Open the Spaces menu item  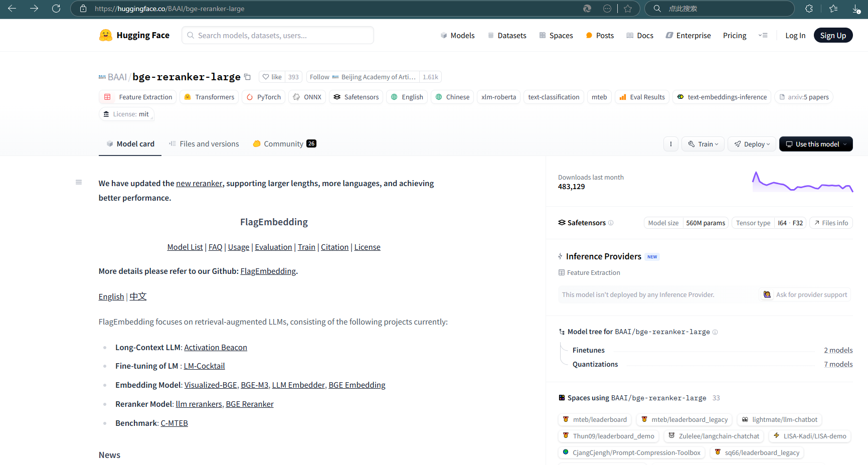pos(556,35)
